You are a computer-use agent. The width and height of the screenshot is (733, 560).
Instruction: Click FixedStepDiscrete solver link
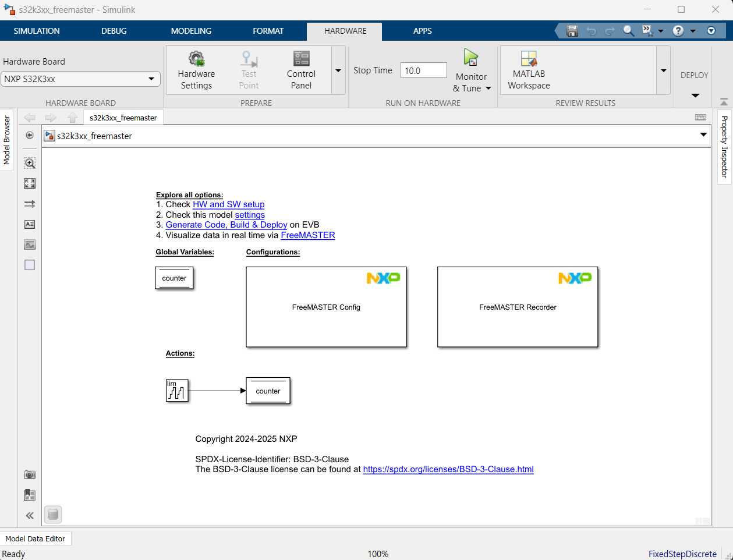(682, 554)
